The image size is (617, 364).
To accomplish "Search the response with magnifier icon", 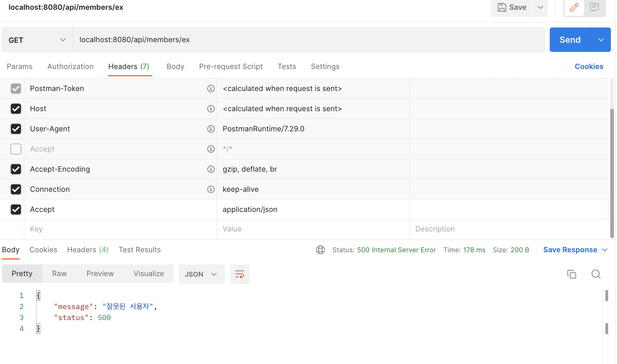I will tap(596, 274).
